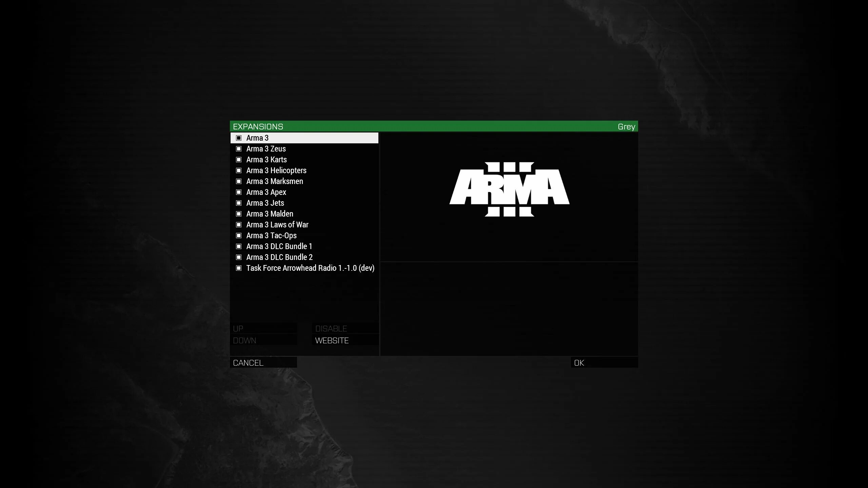Toggle the Arma 3 expansion checkbox
868x488 pixels.
[x=239, y=138]
